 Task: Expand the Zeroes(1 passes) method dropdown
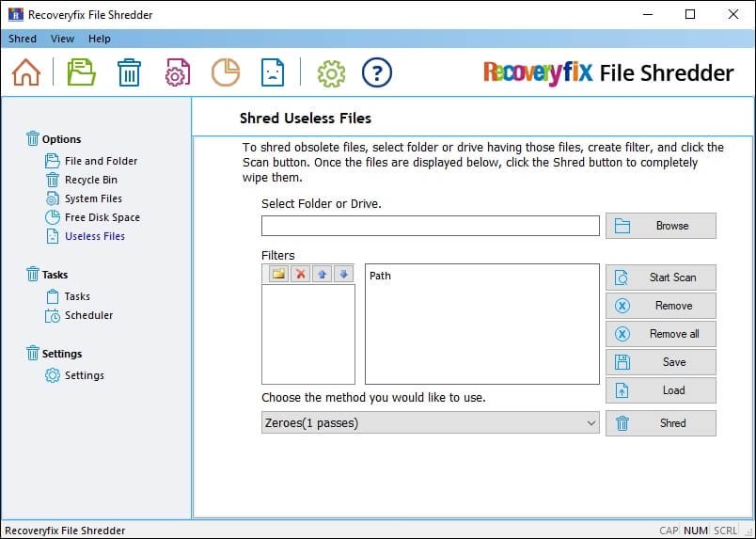(430, 422)
